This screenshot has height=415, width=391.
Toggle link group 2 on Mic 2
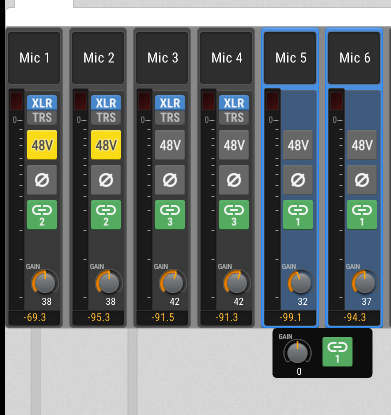106,215
